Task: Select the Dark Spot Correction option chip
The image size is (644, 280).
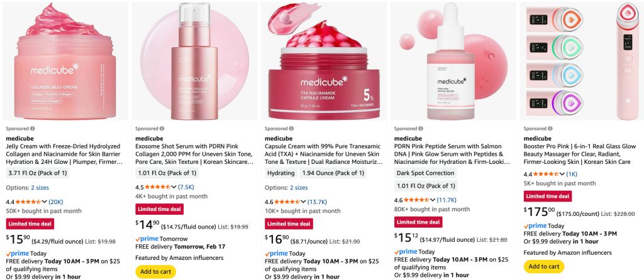Action: tap(425, 173)
